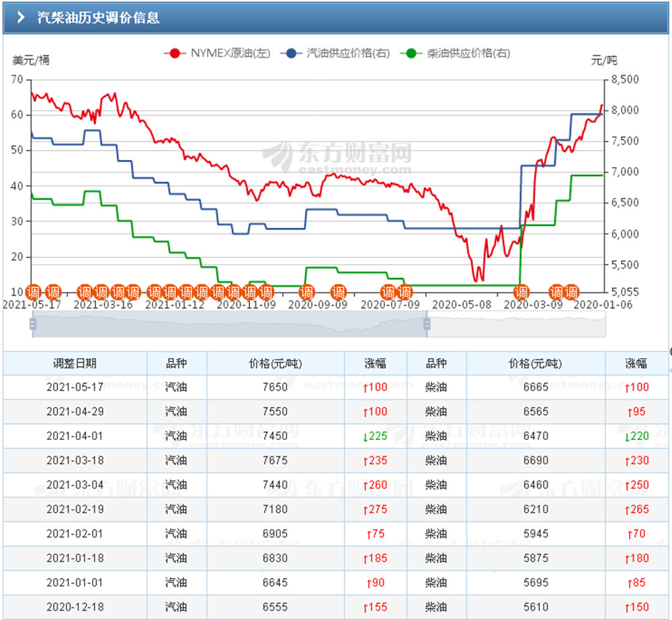
Task: Click the gasoline price 7650 cell
Action: pyautogui.click(x=275, y=387)
